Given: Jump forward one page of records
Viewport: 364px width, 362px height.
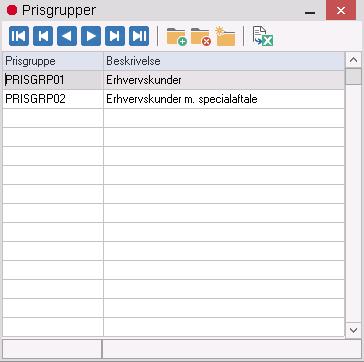Looking at the screenshot, I should (115, 36).
